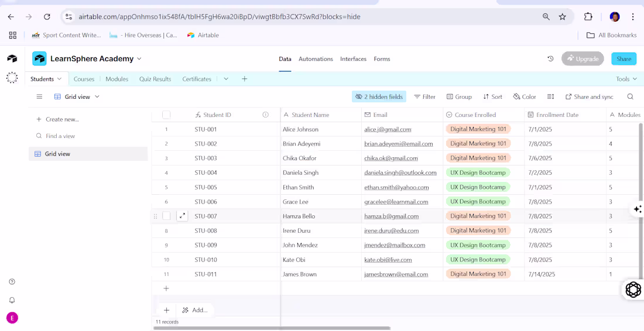
Task: Check the select-all header checkbox
Action: click(166, 115)
